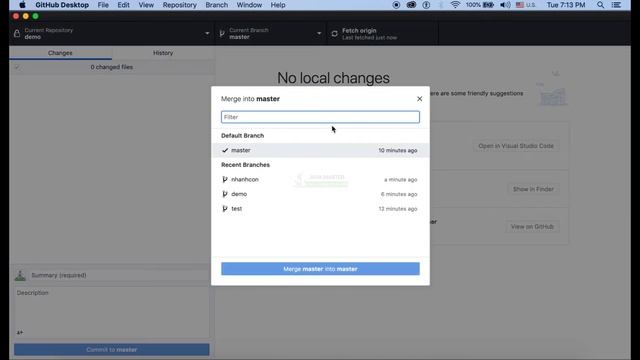Click the Show in Finder button
Screen dimensions: 640x360
533,189
